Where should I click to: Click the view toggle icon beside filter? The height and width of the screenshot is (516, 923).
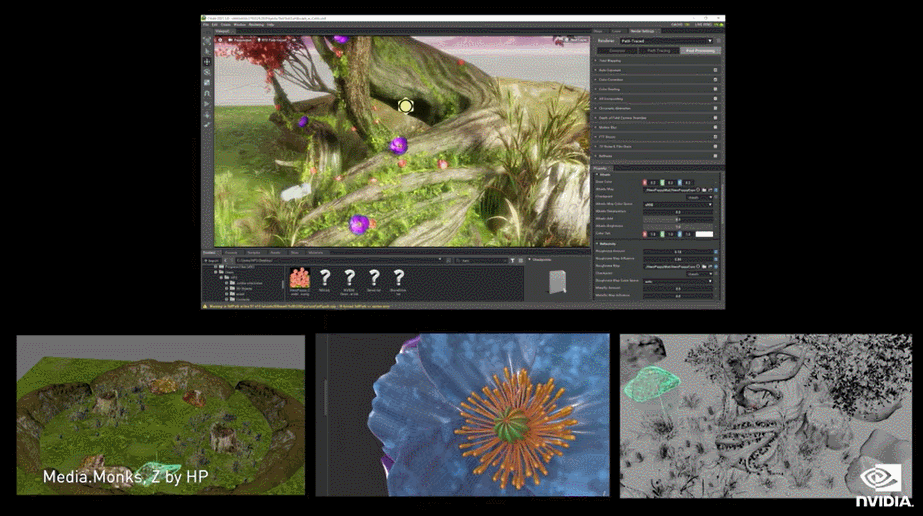click(x=520, y=260)
